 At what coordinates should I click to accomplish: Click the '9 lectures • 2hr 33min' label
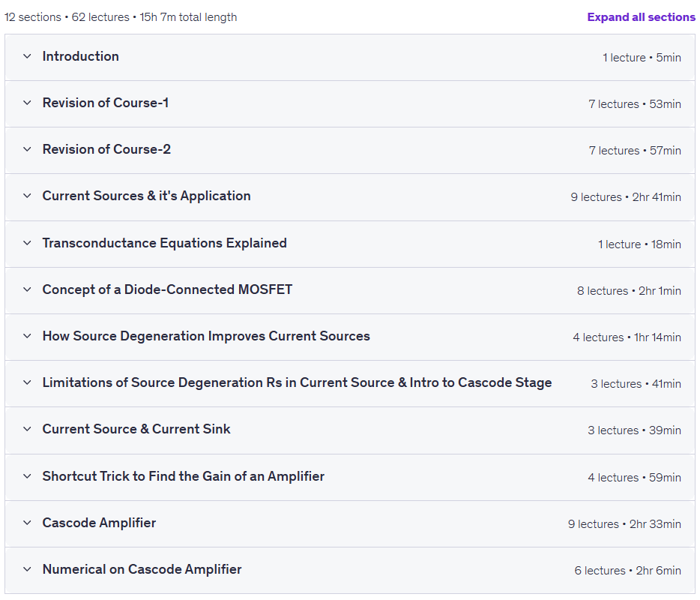624,524
